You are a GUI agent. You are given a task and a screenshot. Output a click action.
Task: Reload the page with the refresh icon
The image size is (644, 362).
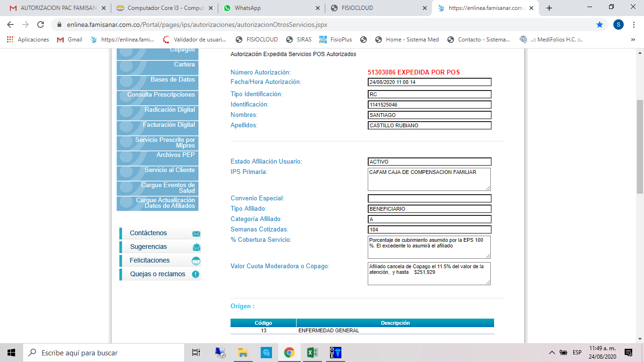[41, 25]
